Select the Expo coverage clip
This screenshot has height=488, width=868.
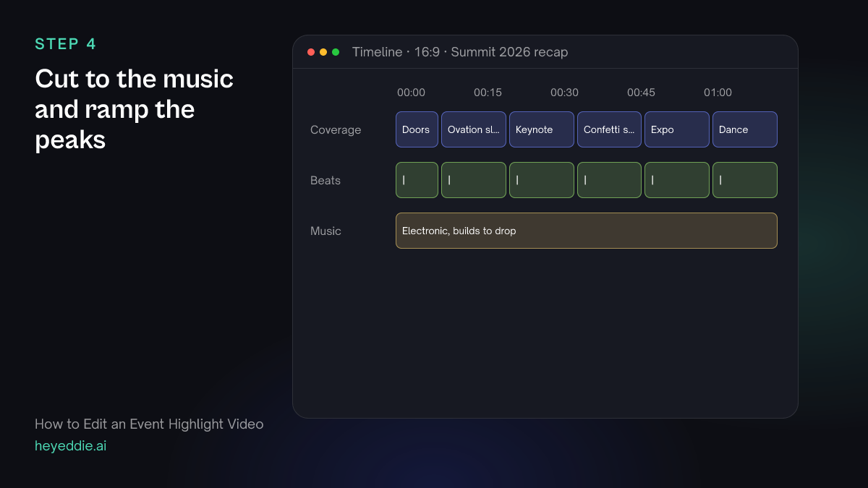(677, 129)
